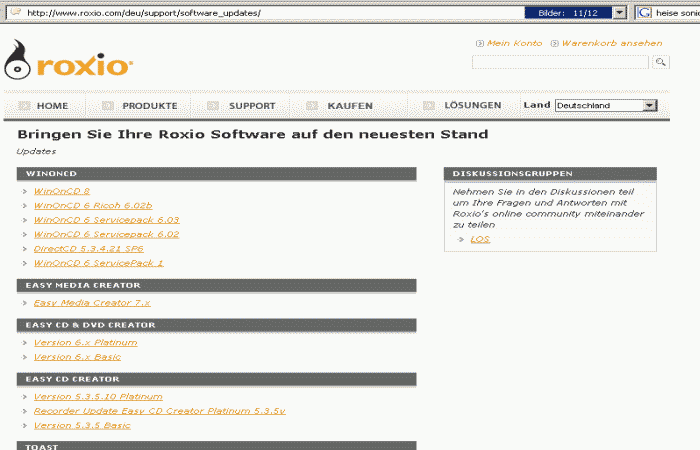Open the SUPPORT navigation menu
The width and height of the screenshot is (700, 450).
251,105
